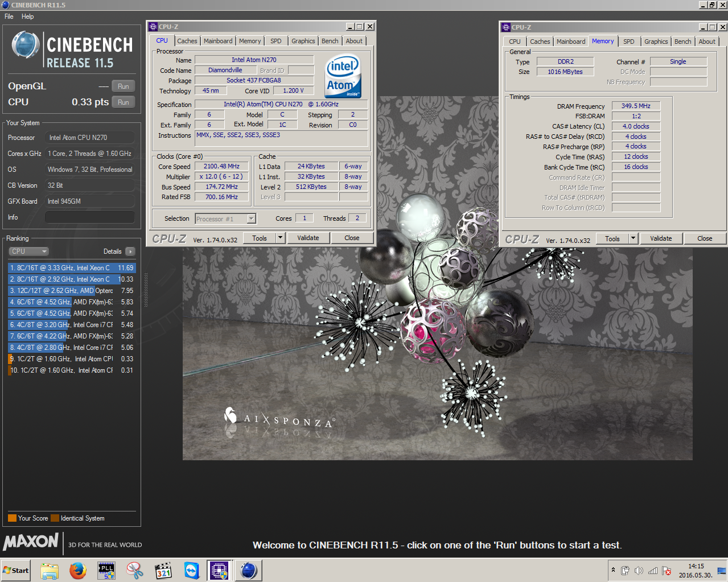
Task: Launch Firefox from the taskbar
Action: coord(78,570)
